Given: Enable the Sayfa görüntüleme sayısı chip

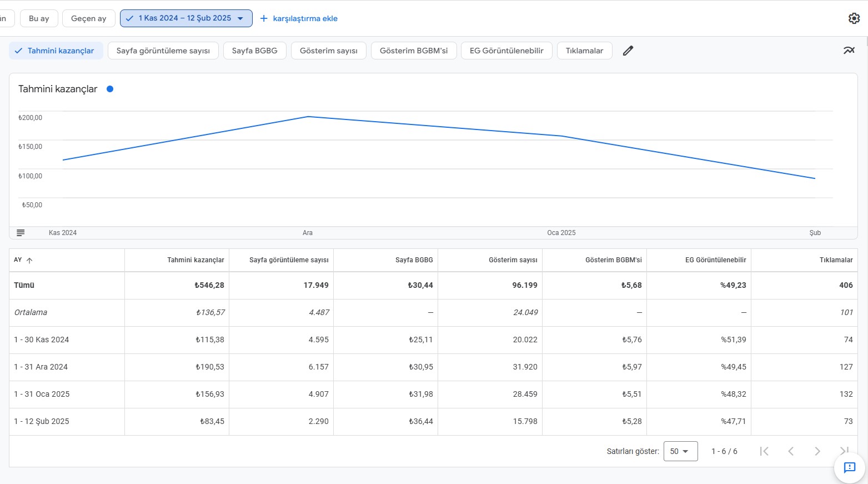Looking at the screenshot, I should pos(163,51).
